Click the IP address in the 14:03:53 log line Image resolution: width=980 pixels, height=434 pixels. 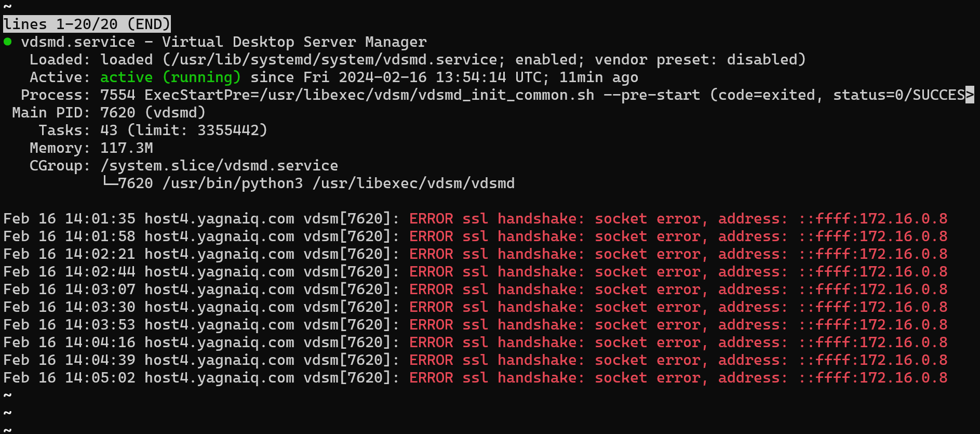coord(874,324)
